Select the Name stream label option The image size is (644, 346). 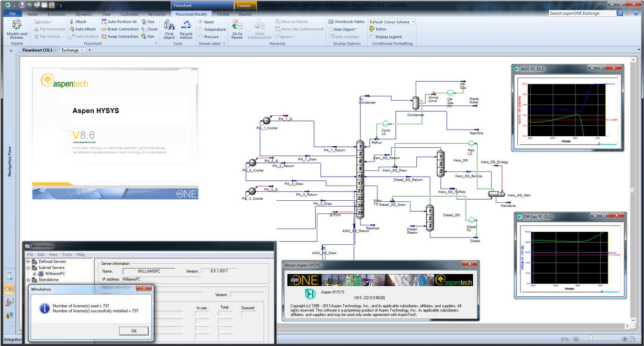tap(206, 22)
